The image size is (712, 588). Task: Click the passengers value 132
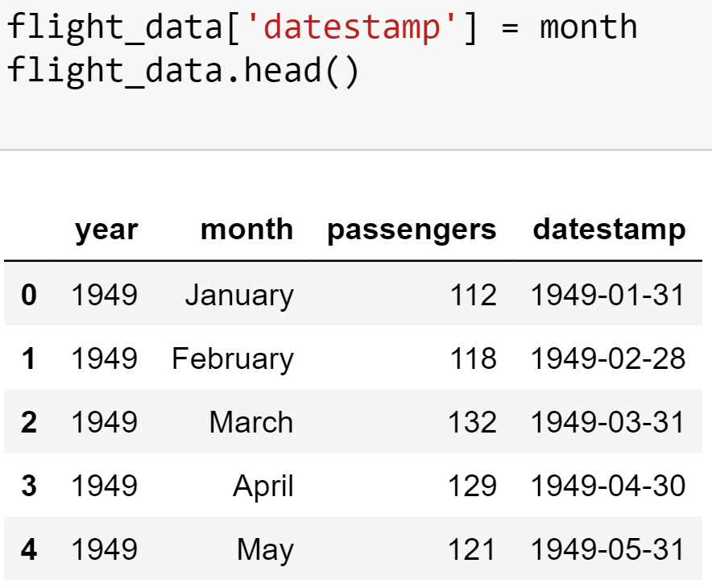tap(473, 423)
